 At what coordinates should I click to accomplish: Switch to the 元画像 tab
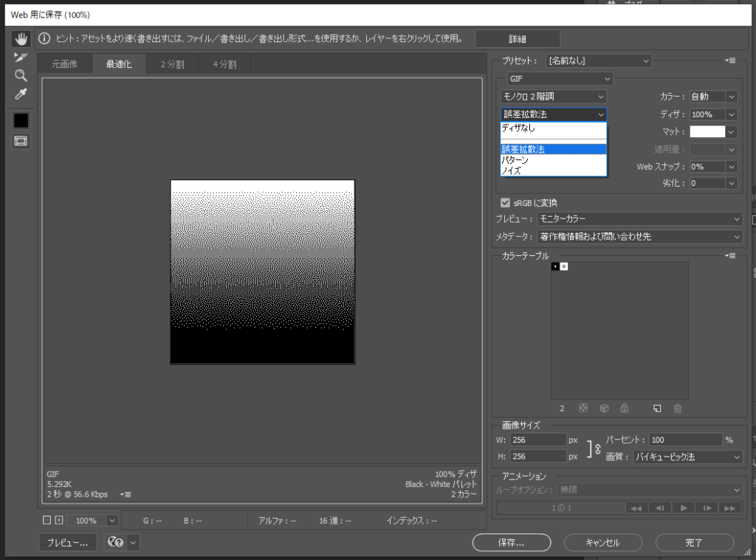tap(64, 64)
